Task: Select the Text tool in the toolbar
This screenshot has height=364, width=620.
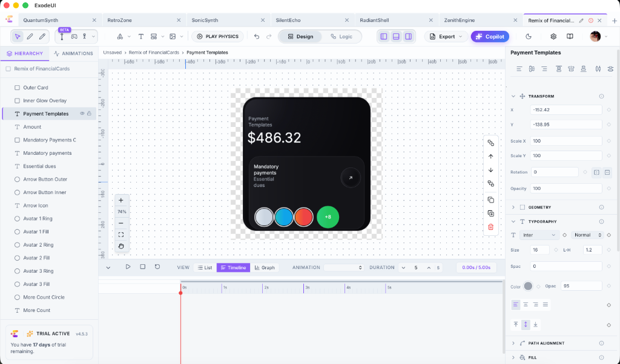Action: [x=140, y=36]
